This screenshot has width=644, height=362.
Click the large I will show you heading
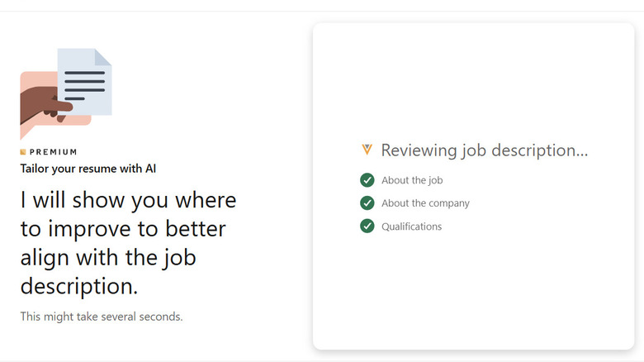point(128,243)
